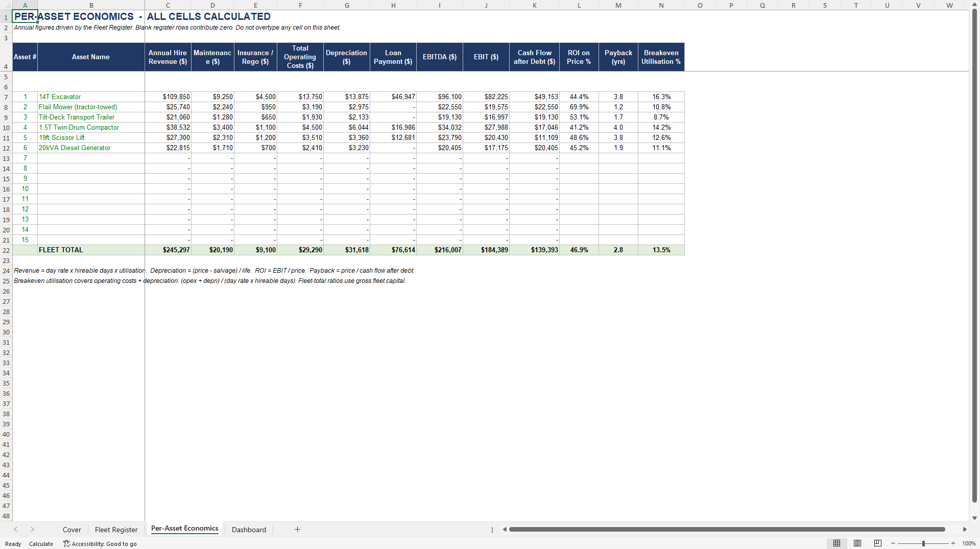Image resolution: width=980 pixels, height=549 pixels.
Task: Select the 16.3% breakeven utilisation cell
Action: pyautogui.click(x=661, y=97)
